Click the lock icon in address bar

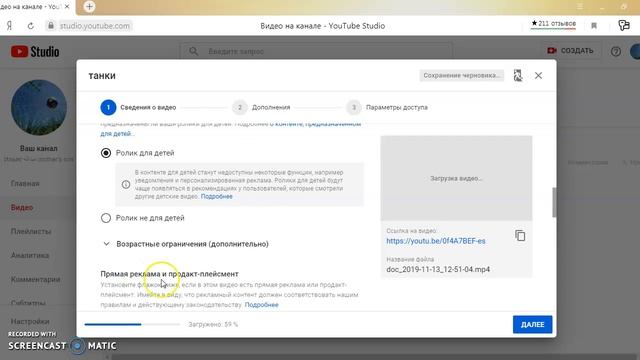coord(51,25)
